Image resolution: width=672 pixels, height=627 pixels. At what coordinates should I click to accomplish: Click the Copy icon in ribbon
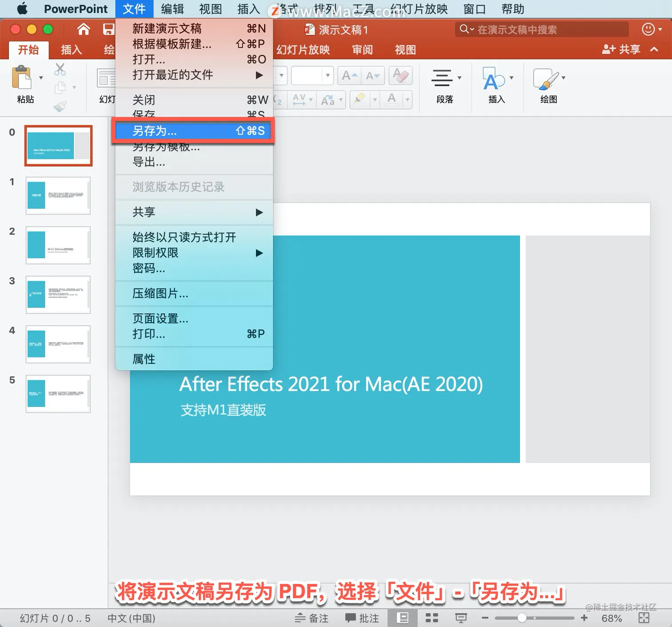60,88
